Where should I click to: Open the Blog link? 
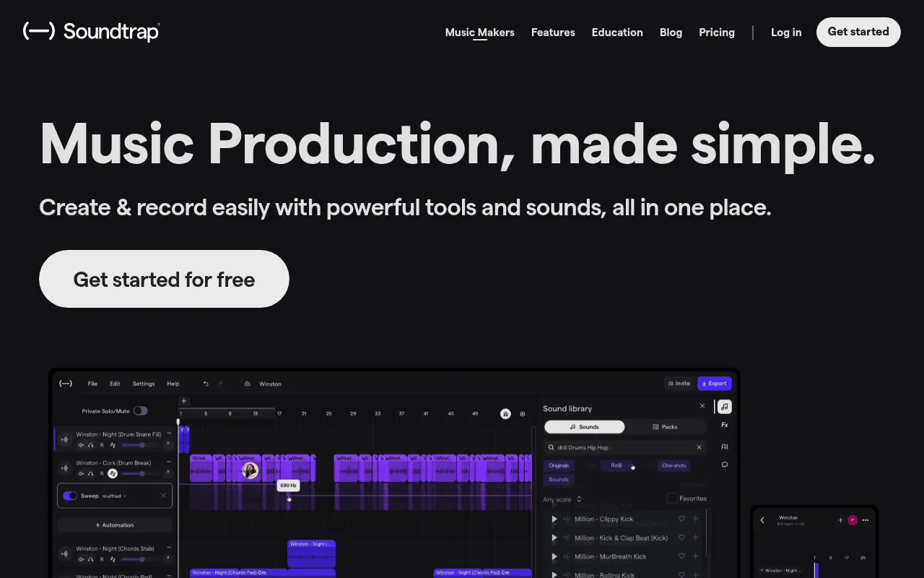(x=671, y=33)
